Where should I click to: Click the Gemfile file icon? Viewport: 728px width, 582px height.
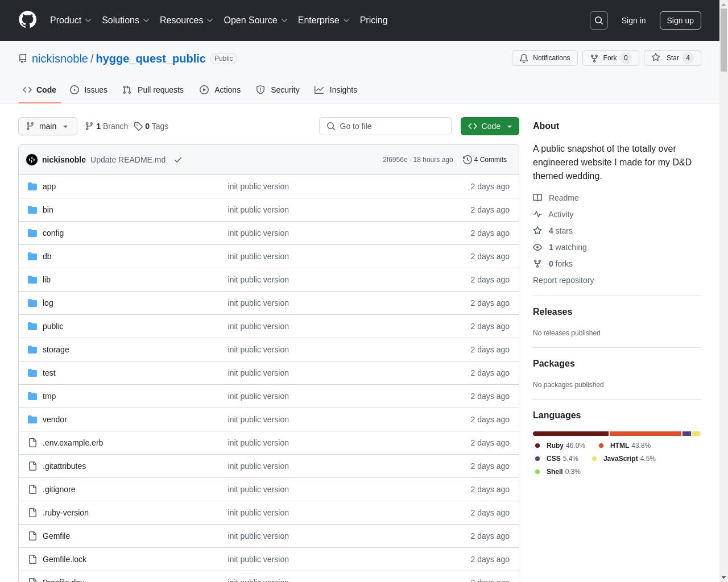point(32,536)
